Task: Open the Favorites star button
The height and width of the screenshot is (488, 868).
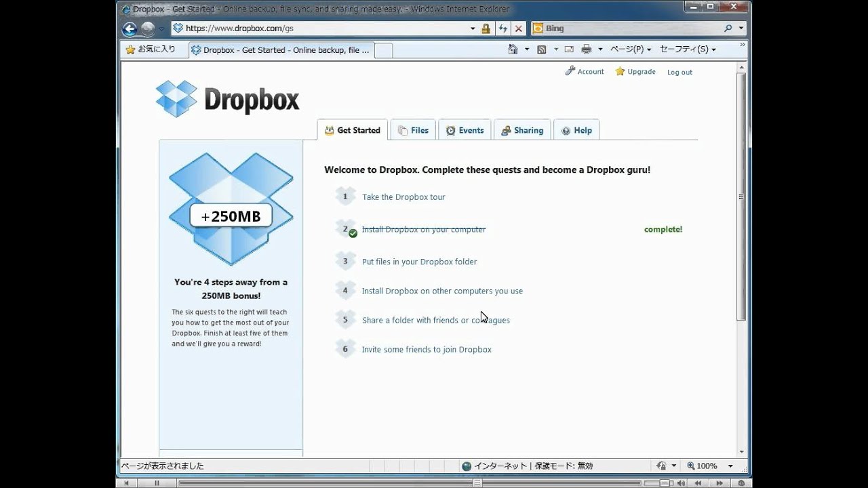Action: point(151,49)
